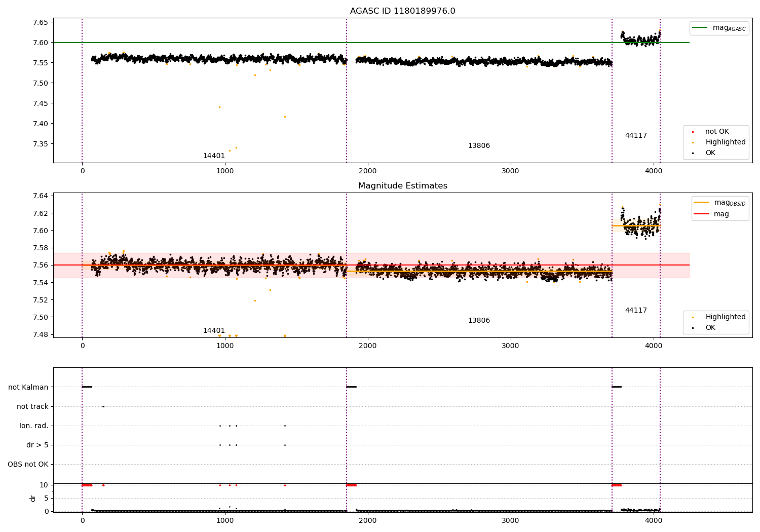Click the 2000 x-axis tick of the top plot
Viewport: 760px width, 532px height.
367,171
